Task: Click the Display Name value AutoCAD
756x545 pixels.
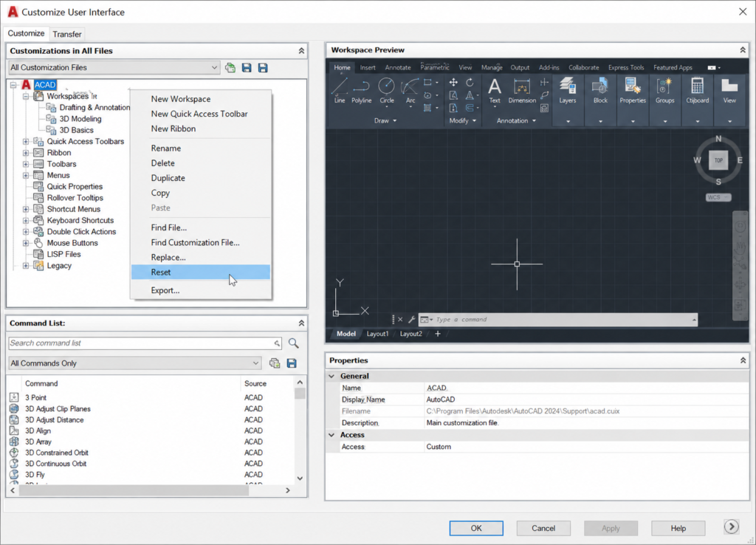Action: pos(440,400)
